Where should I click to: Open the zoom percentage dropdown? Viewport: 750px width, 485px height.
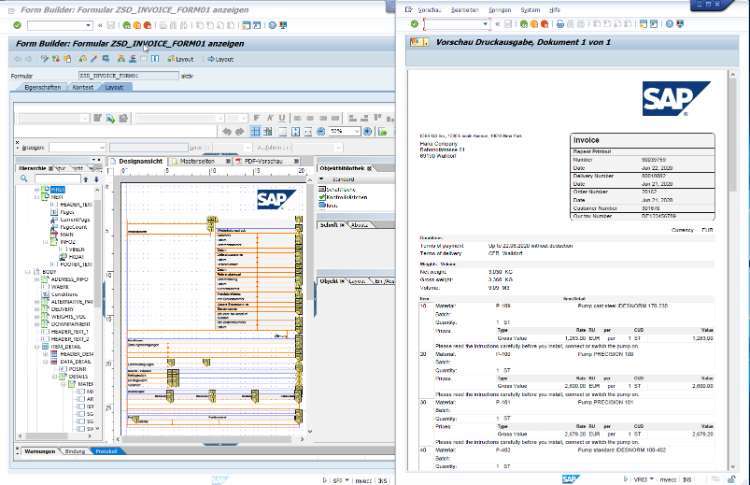tap(355, 131)
